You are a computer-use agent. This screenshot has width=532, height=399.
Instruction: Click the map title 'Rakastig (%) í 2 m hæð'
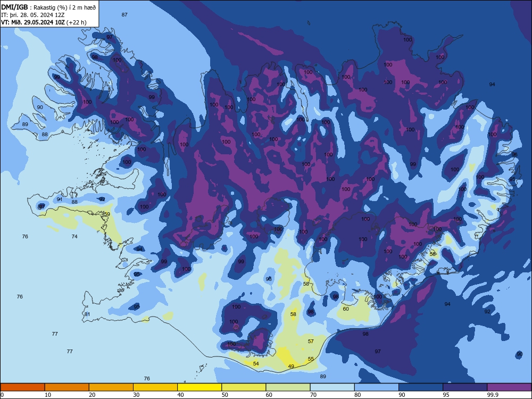click(65, 7)
